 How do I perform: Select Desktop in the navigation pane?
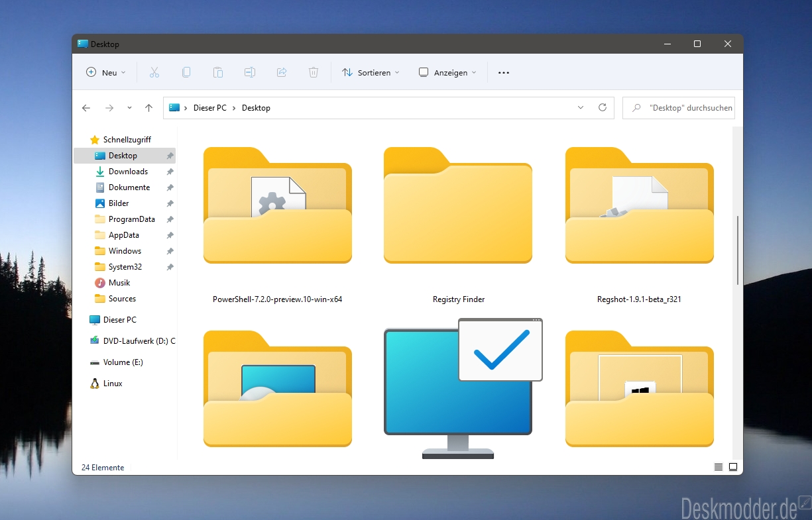click(x=125, y=156)
